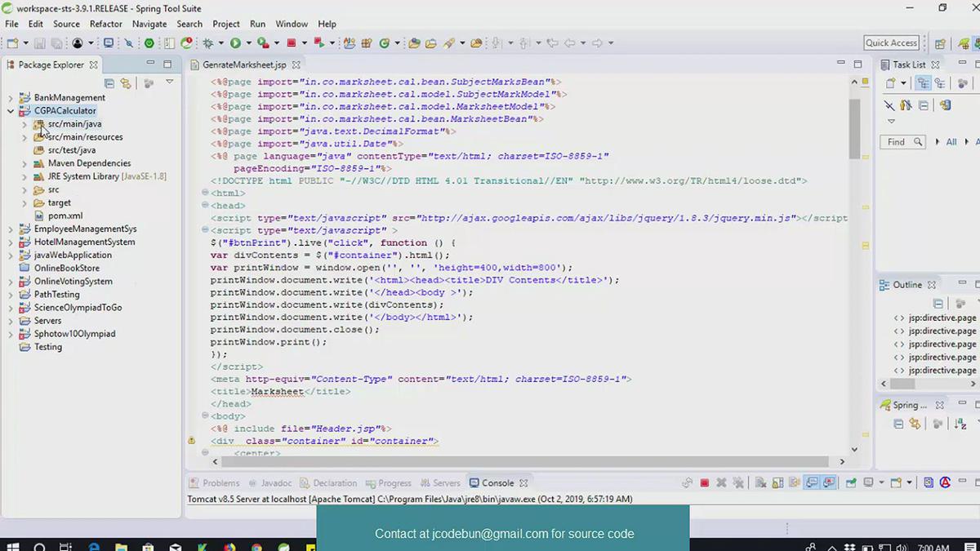Image resolution: width=980 pixels, height=551 pixels.
Task: Expand the BankManagement project
Action: click(11, 98)
